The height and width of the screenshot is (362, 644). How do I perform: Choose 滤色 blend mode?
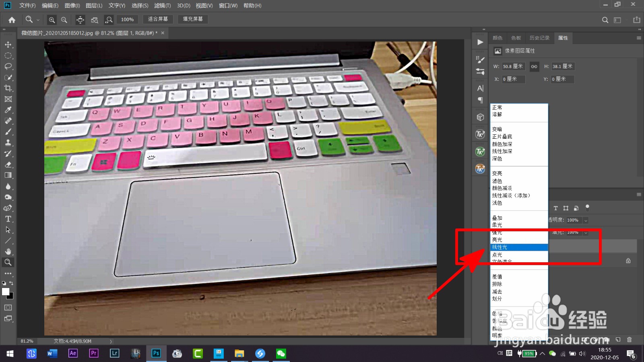point(519,181)
